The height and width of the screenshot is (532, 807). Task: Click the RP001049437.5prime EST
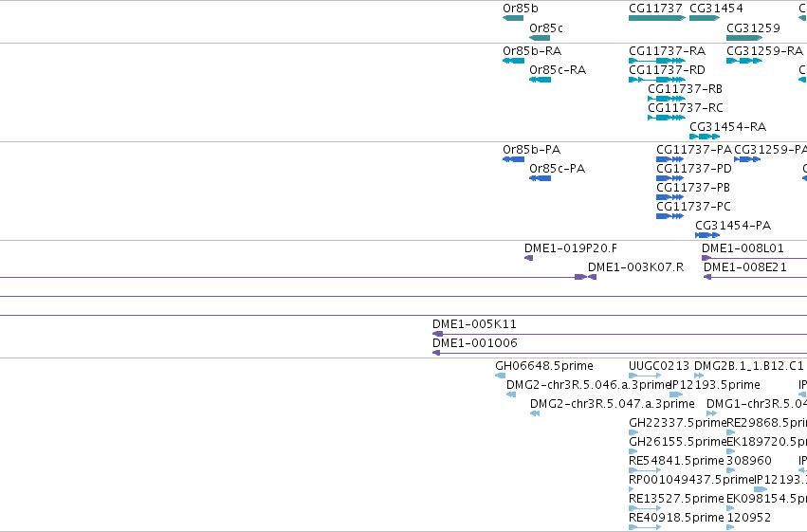point(632,489)
